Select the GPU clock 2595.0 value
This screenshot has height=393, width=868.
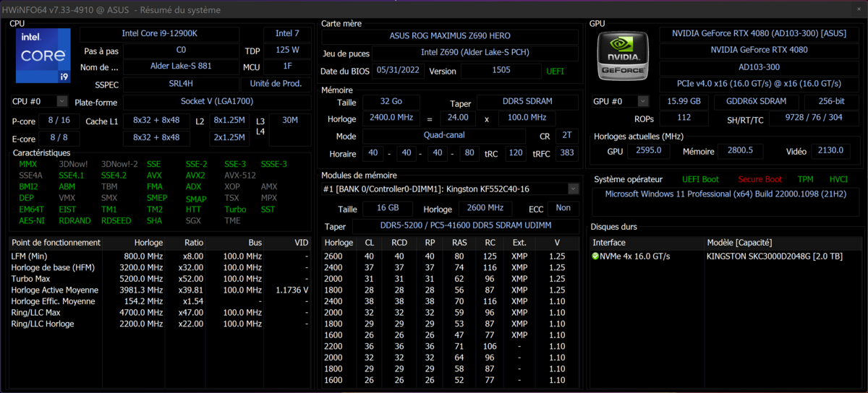(649, 150)
